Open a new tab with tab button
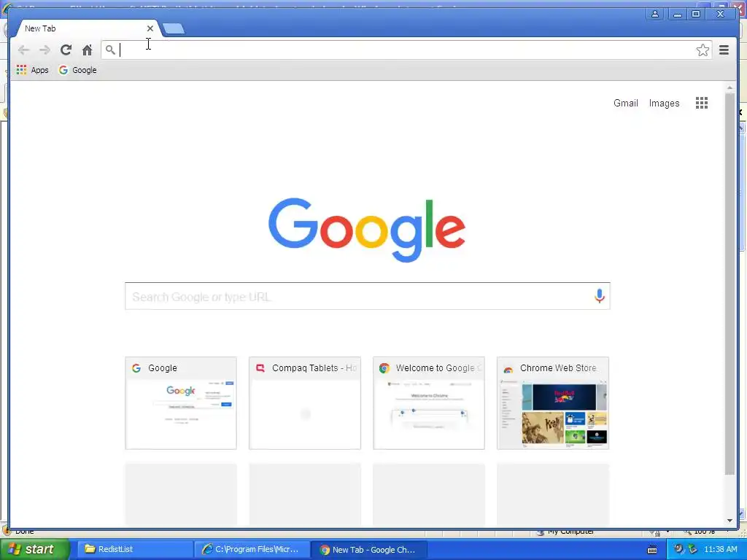 click(x=174, y=29)
